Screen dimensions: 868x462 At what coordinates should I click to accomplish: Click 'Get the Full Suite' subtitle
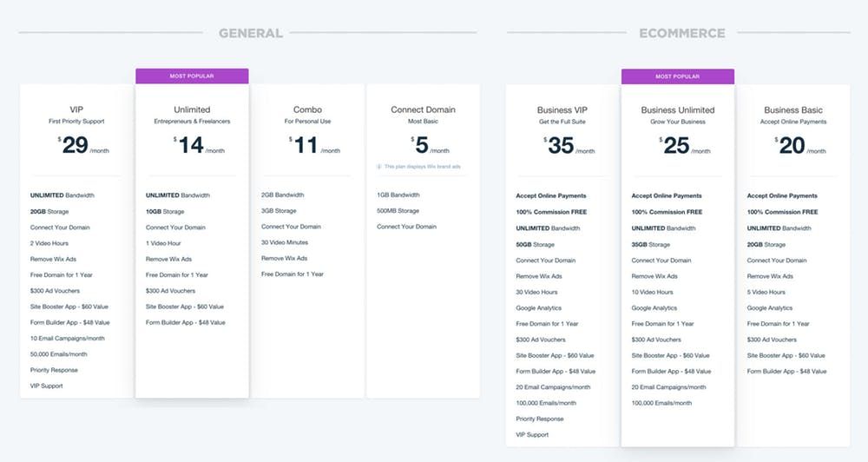pos(562,122)
